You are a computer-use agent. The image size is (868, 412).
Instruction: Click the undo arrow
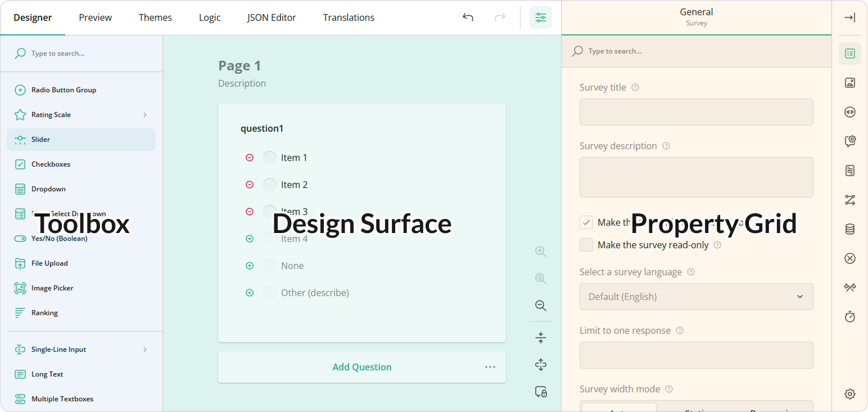point(468,17)
